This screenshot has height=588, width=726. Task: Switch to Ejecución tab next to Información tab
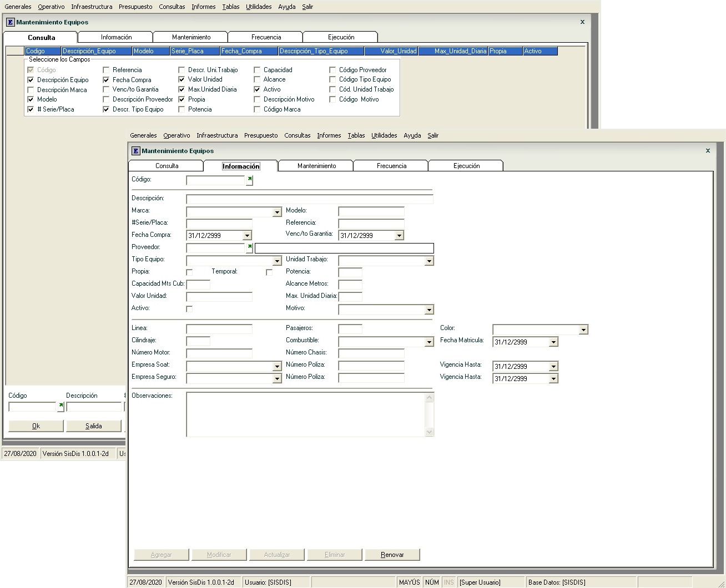coord(466,166)
